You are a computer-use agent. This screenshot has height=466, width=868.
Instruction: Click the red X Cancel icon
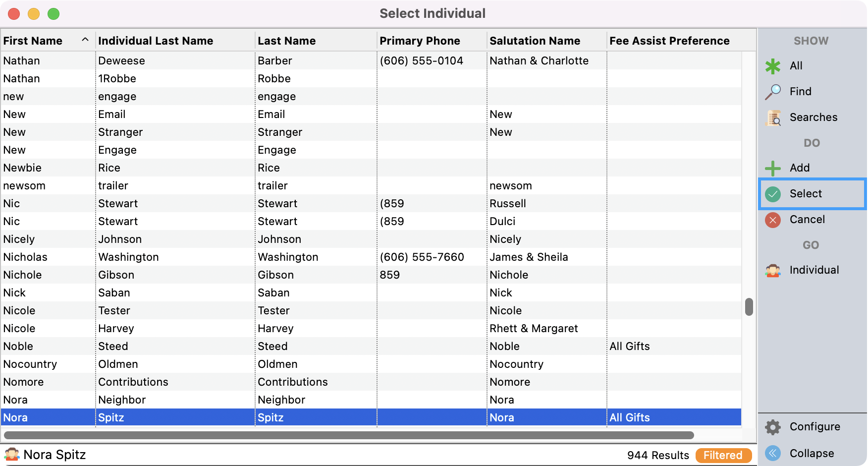[772, 220]
